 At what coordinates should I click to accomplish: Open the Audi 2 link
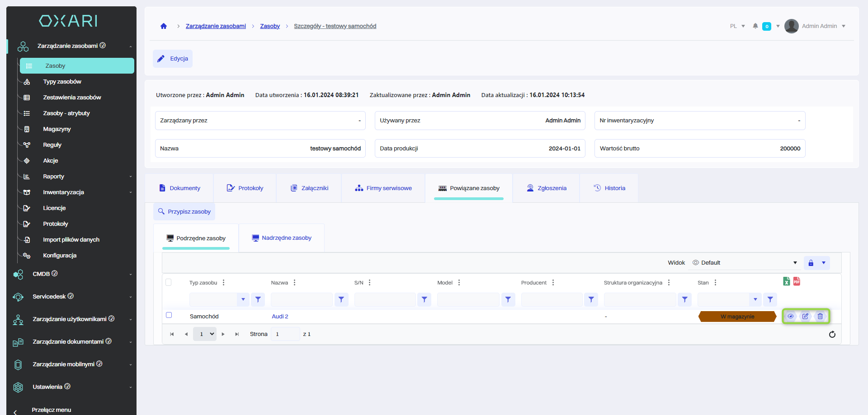[280, 317]
